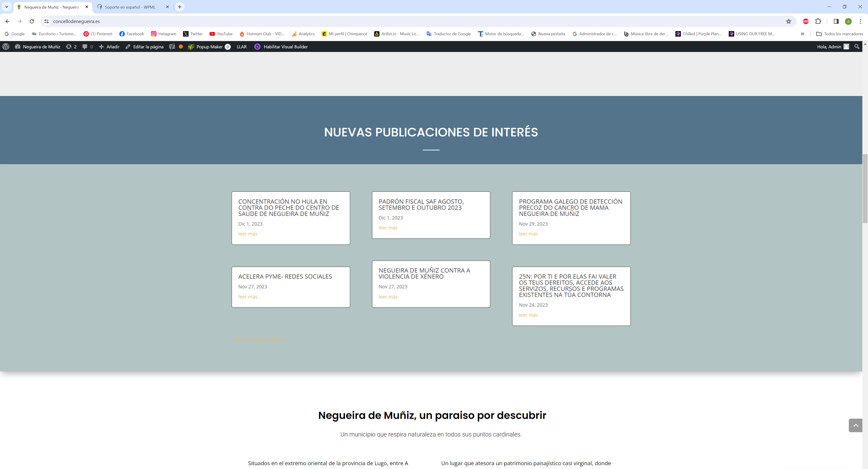
Task: Open Todos los marcadores folder
Action: [x=839, y=34]
